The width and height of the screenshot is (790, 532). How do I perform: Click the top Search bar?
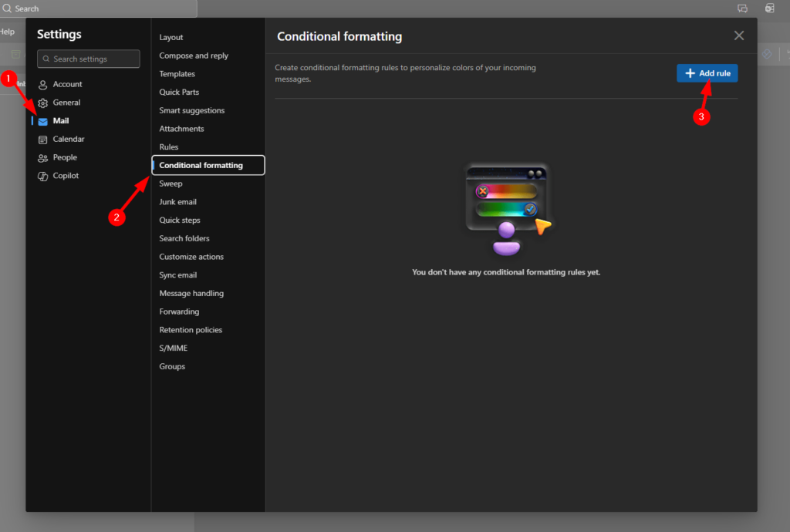pyautogui.click(x=99, y=8)
